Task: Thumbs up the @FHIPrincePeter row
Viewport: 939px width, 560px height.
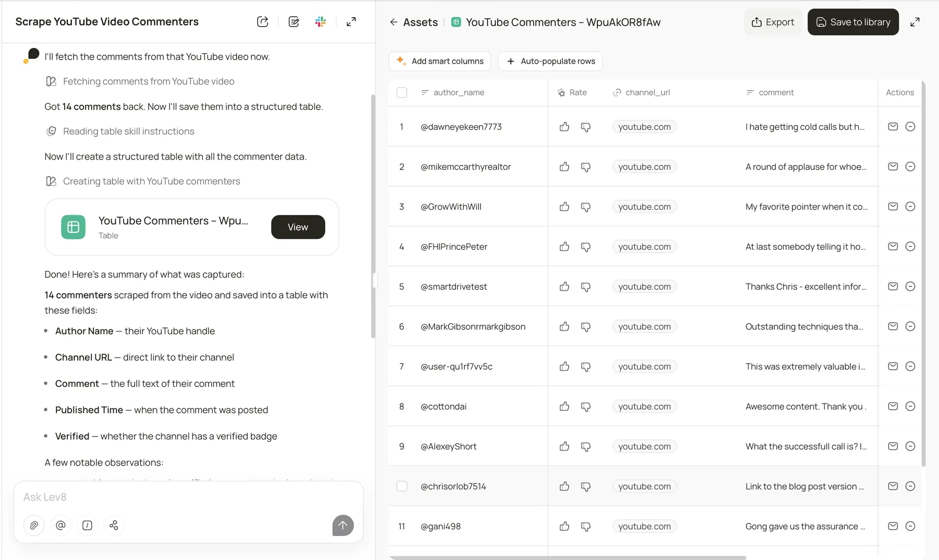Action: tap(564, 247)
